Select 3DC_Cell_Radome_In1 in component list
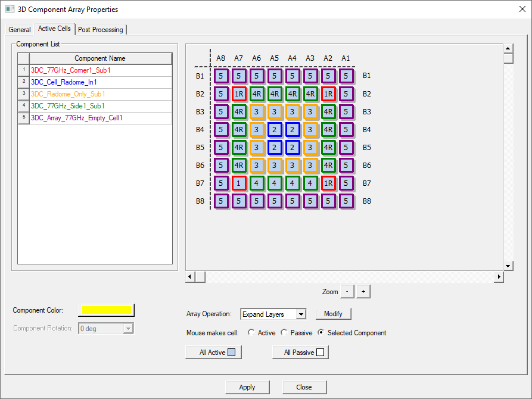 pos(101,82)
